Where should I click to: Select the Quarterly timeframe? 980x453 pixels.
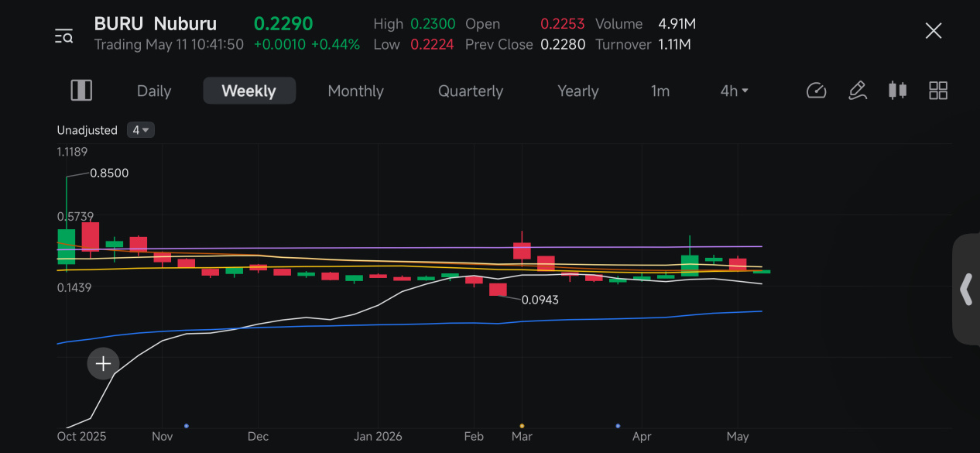tap(471, 91)
